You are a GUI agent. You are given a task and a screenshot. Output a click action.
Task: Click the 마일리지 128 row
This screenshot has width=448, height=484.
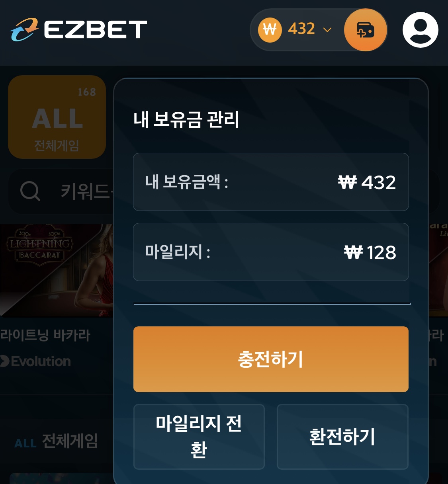point(271,252)
